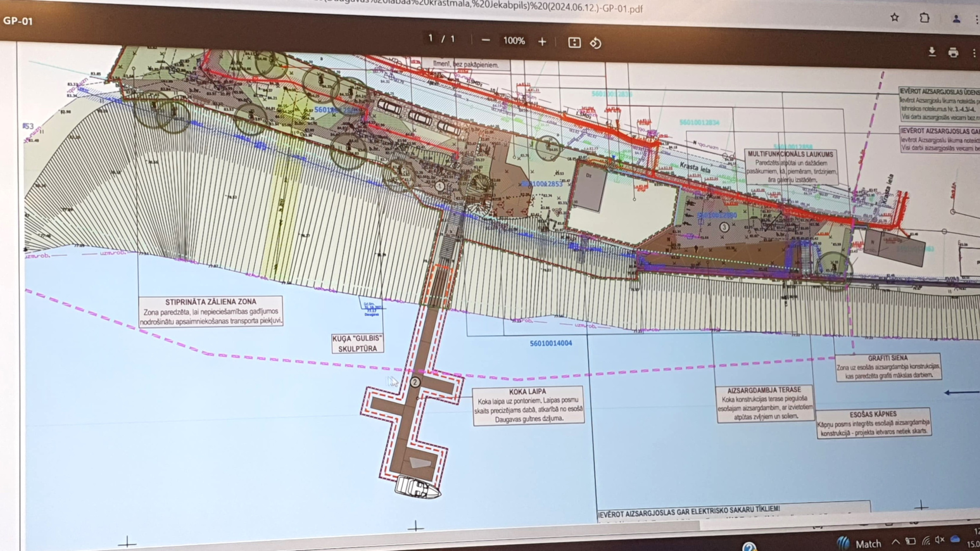This screenshot has height=551, width=980.
Task: Open the OneDrive cloud tray icon
Action: [x=955, y=539]
